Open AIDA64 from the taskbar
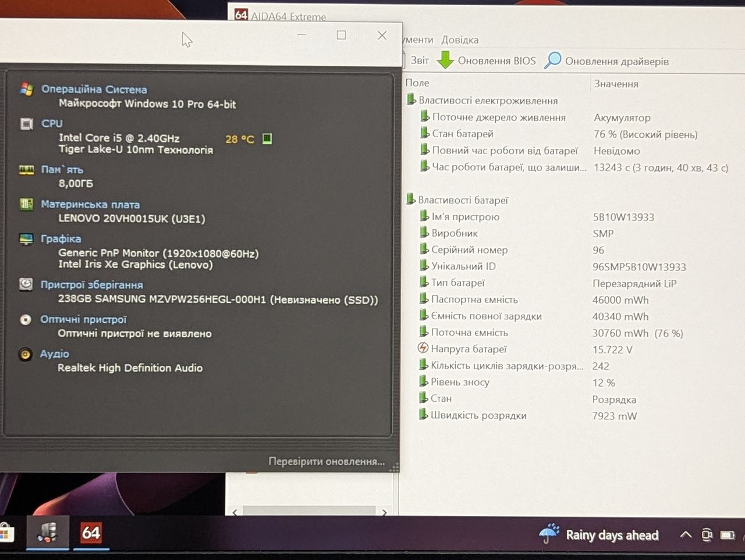745x560 pixels. coord(91,532)
